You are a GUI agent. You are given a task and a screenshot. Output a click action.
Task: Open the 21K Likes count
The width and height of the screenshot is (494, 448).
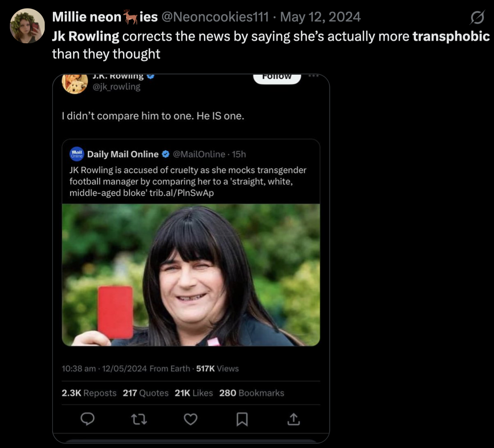194,393
